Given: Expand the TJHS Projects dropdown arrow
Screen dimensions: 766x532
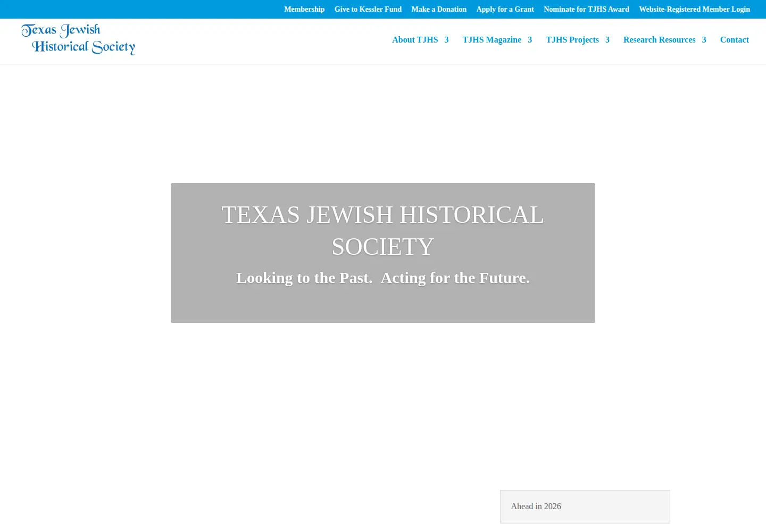Looking at the screenshot, I should [x=607, y=40].
